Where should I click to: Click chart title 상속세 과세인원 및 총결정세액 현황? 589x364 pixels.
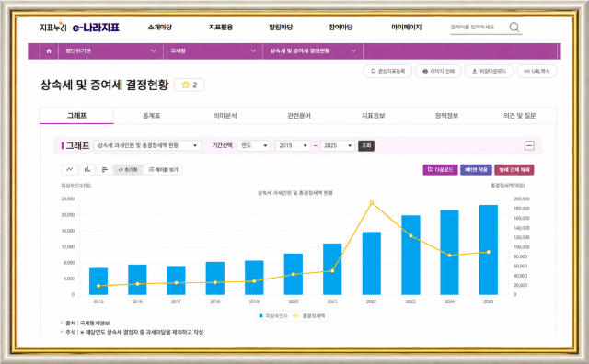click(294, 193)
